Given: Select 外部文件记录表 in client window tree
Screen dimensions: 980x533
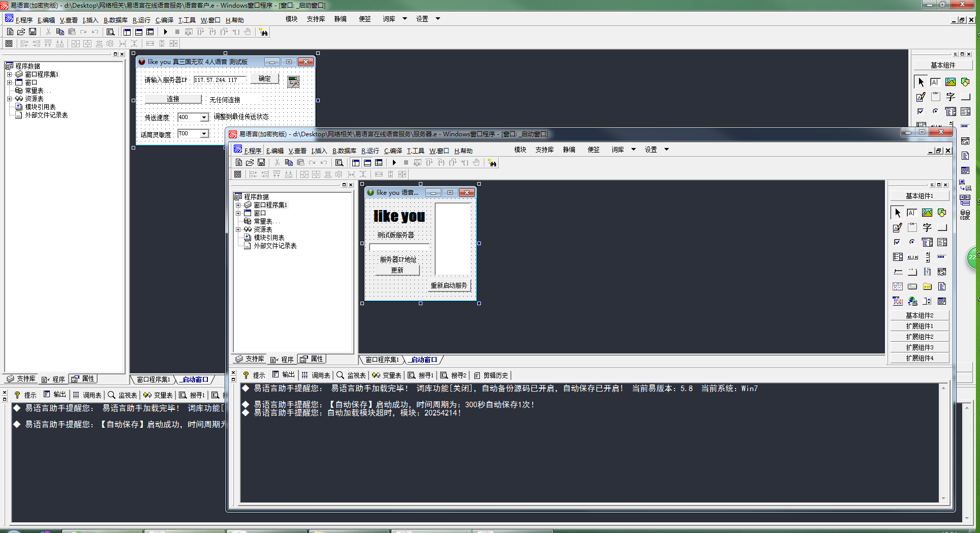Looking at the screenshot, I should [x=46, y=115].
